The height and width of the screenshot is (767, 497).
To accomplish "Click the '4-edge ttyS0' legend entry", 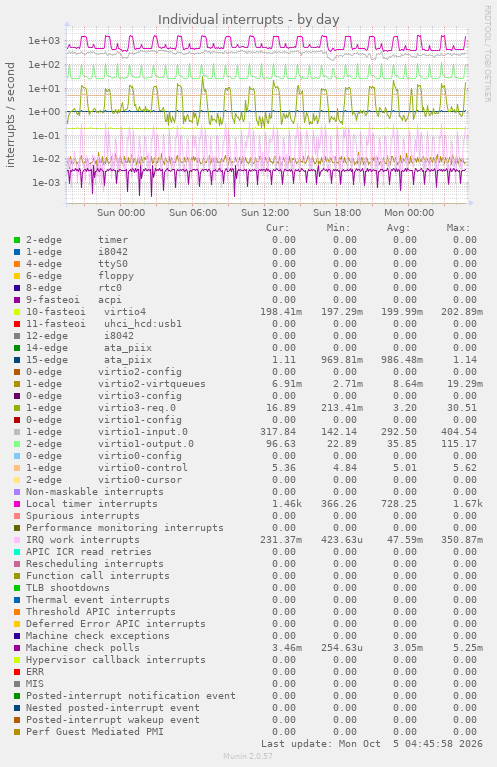I will (x=77, y=264).
